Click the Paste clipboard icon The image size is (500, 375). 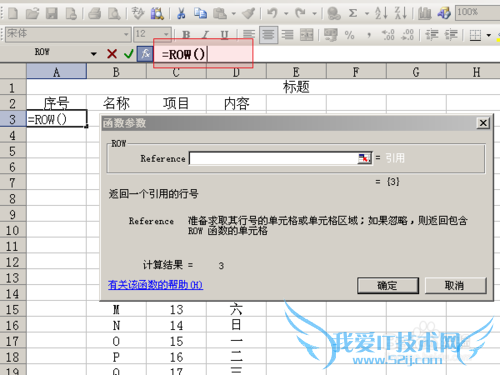pyautogui.click(x=220, y=14)
